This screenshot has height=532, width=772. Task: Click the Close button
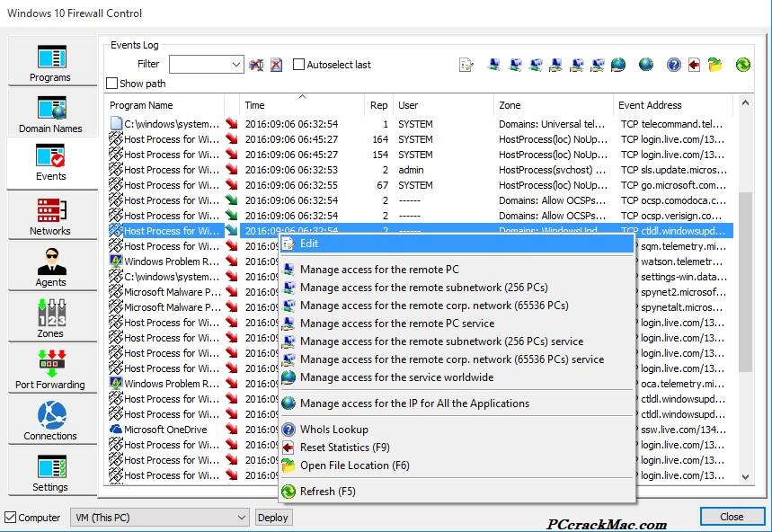[732, 516]
